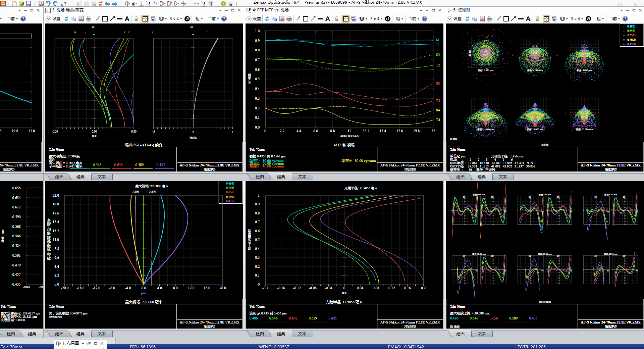
Task: Go to next window with blue right arrow
Action: pos(115,4)
